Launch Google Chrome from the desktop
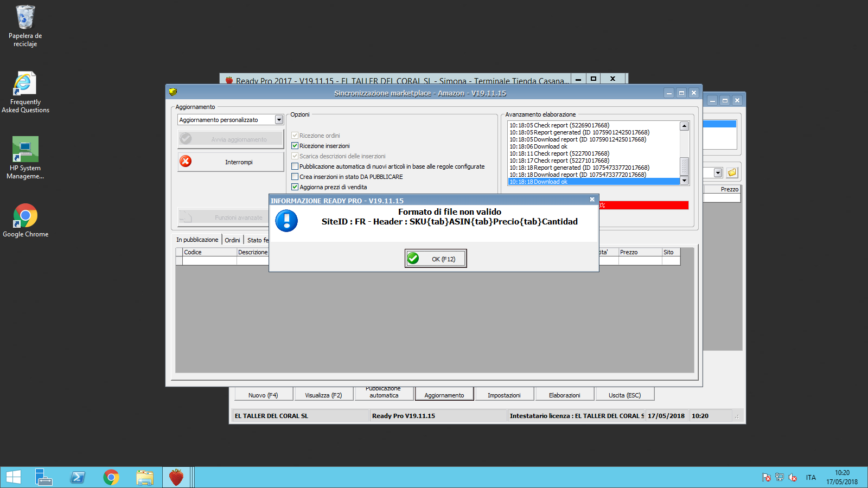The image size is (868, 488). click(25, 220)
